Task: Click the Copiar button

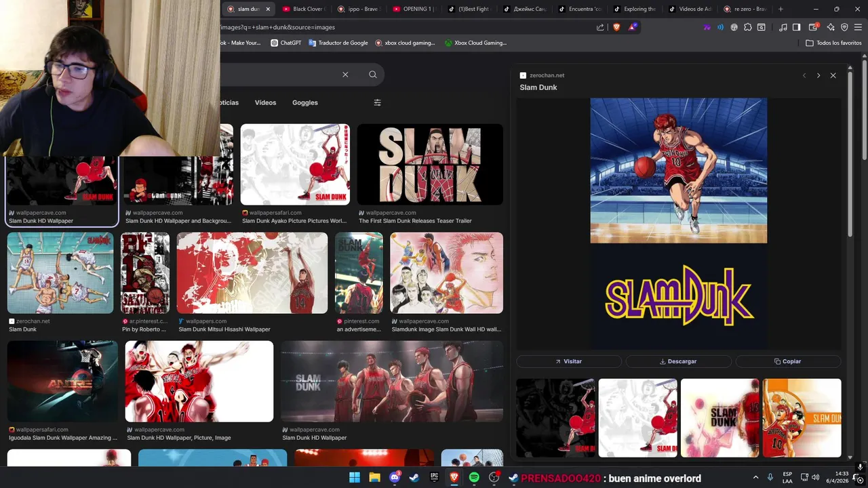Action: (x=788, y=361)
